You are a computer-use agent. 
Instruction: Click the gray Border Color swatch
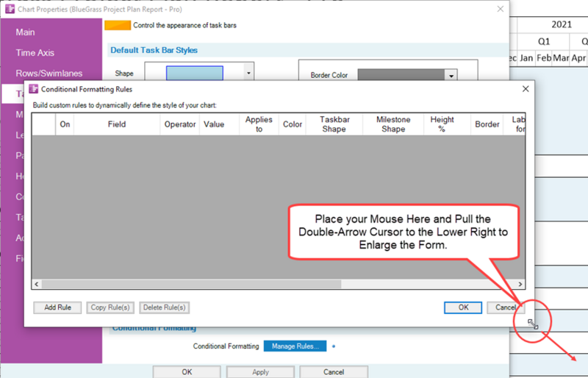(x=401, y=75)
